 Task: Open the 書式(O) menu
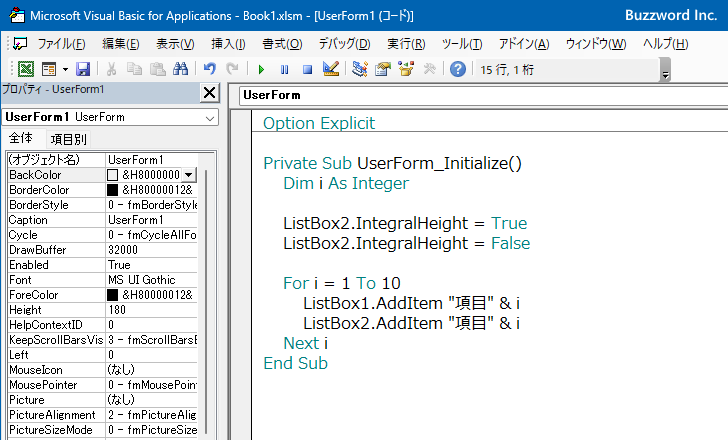coord(282,44)
